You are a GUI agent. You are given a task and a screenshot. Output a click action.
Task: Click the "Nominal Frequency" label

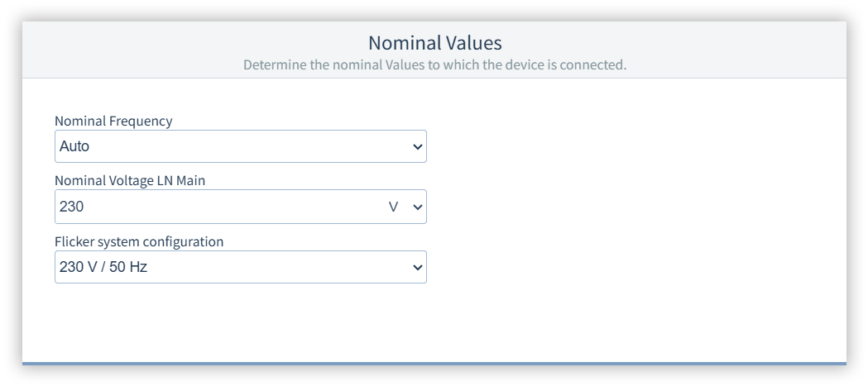click(x=113, y=122)
